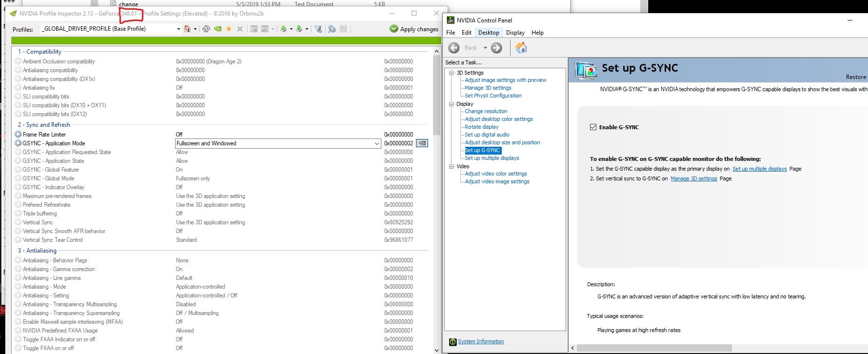The width and height of the screenshot is (868, 354).
Task: Open Adjust image settings with preview
Action: [x=505, y=80]
